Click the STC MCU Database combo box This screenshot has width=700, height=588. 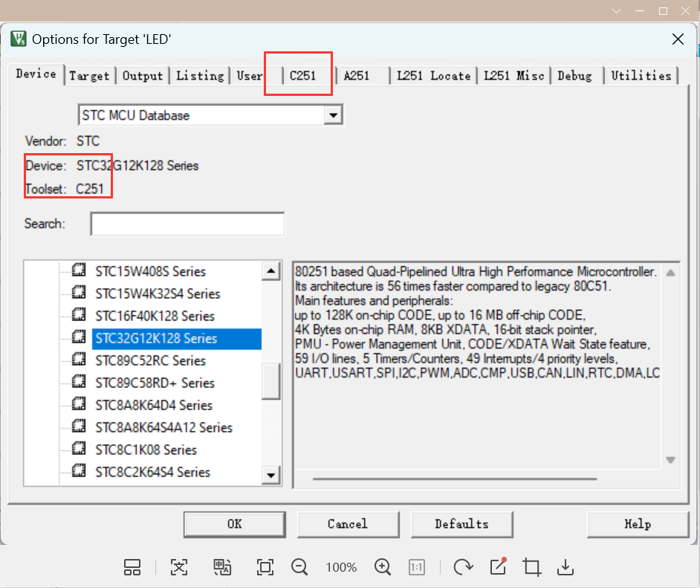pyautogui.click(x=210, y=115)
